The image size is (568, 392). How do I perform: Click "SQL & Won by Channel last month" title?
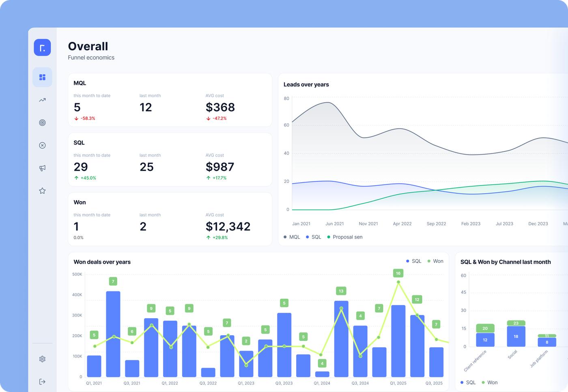coord(506,262)
